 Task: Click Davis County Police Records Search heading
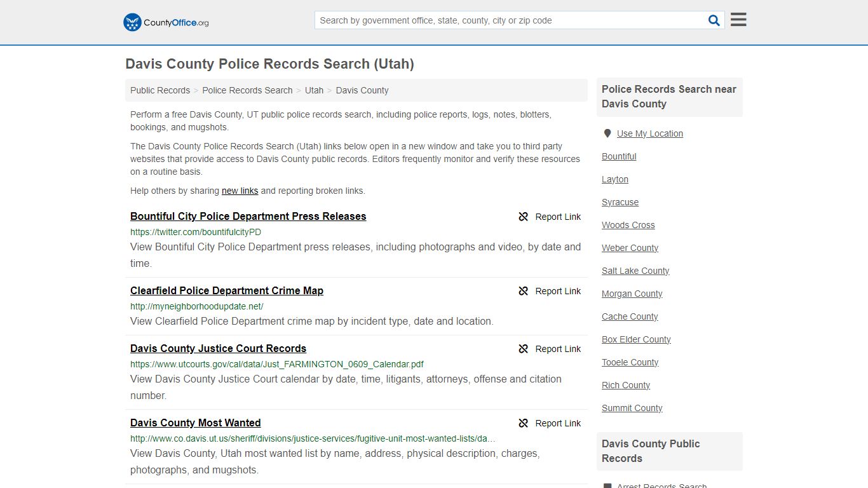pos(269,64)
